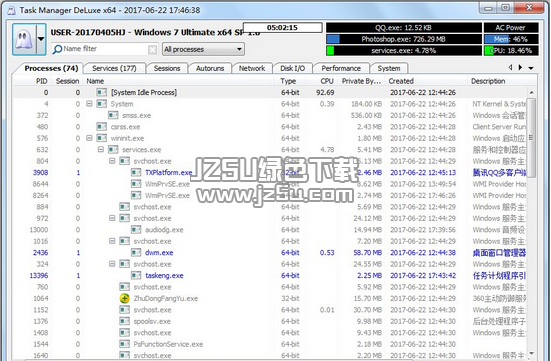Click the QQ.exe network usage meter
This screenshot has height=361, width=551.
[404, 28]
